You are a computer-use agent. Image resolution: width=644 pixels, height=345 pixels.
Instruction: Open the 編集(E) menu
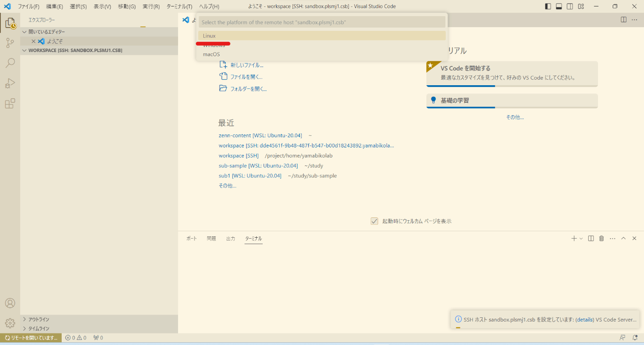pyautogui.click(x=54, y=6)
